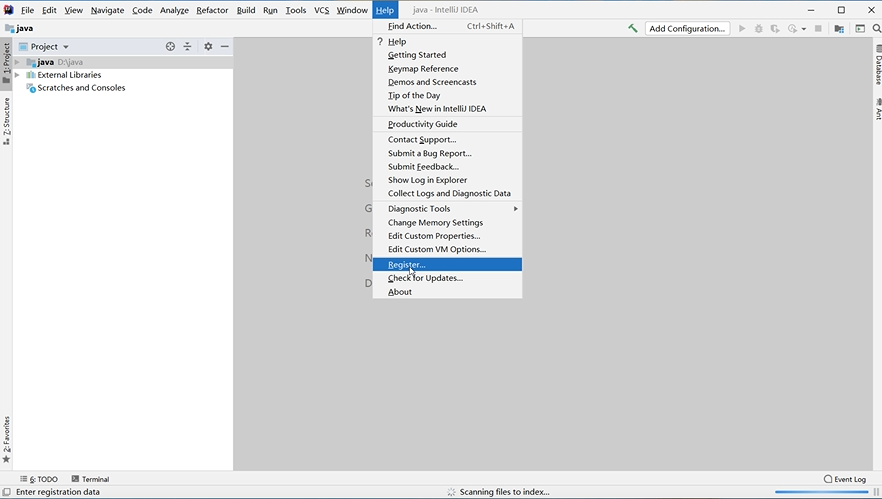Open the About menu entry
The image size is (882, 499).
point(447,292)
